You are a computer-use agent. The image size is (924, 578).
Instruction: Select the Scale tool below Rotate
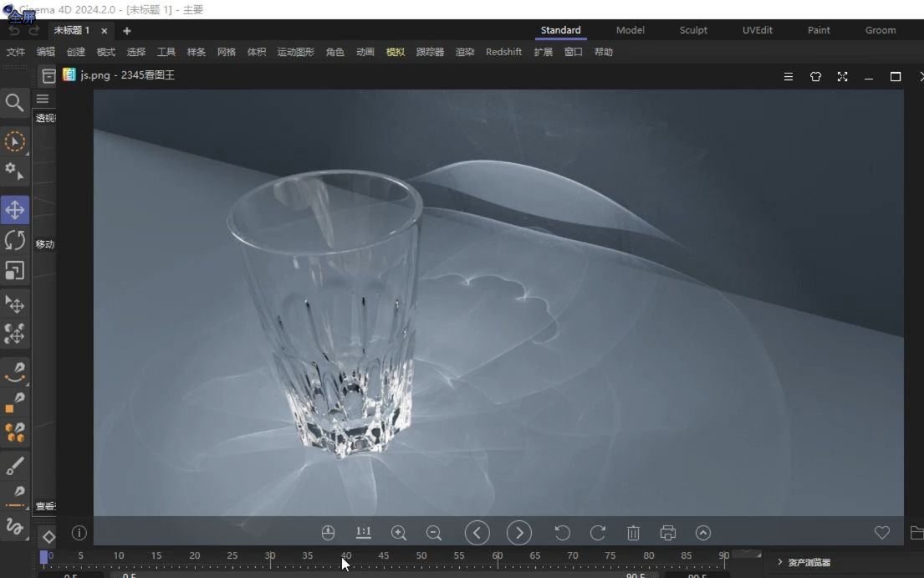pos(15,270)
